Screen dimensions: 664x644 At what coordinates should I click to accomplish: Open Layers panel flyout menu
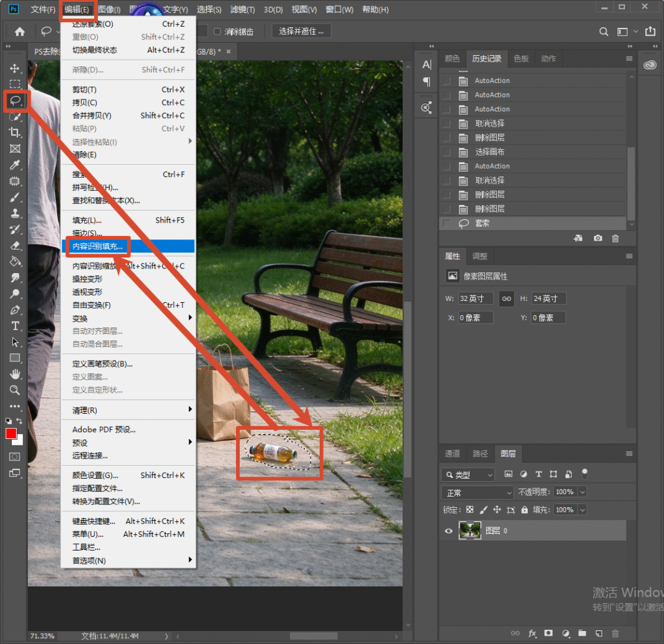pyautogui.click(x=629, y=454)
